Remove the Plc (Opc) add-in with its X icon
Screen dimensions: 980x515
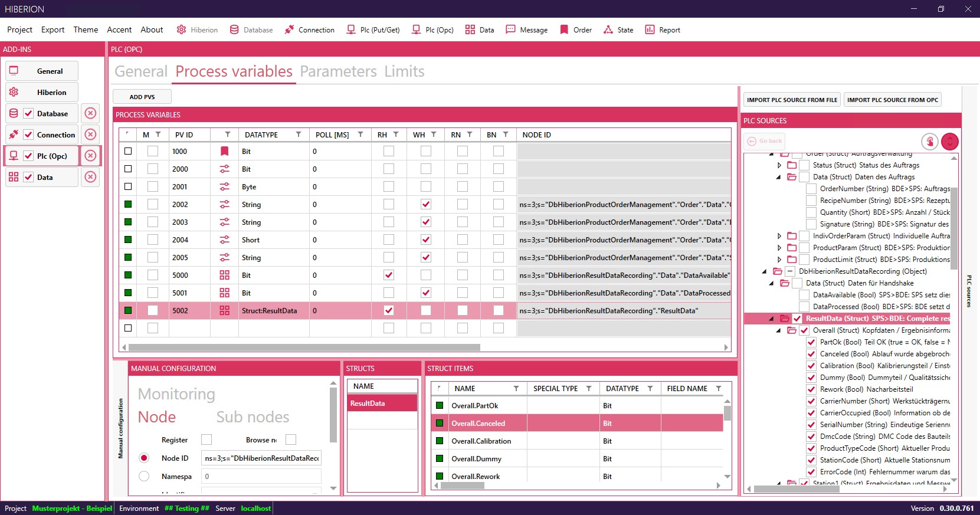pyautogui.click(x=90, y=156)
